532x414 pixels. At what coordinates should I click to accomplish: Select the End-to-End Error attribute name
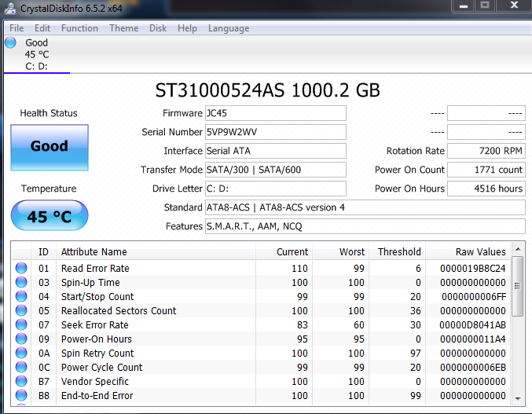tap(97, 396)
